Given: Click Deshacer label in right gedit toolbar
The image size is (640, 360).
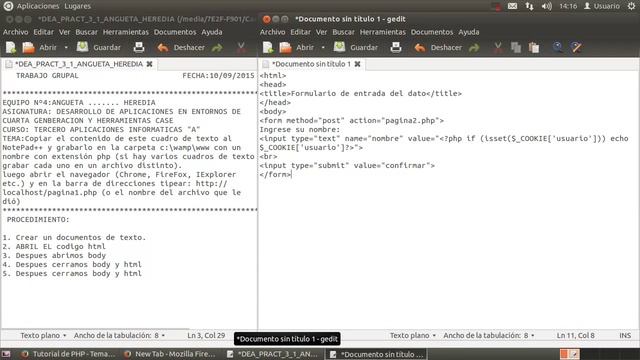Looking at the screenshot, I should pyautogui.click(x=446, y=48).
